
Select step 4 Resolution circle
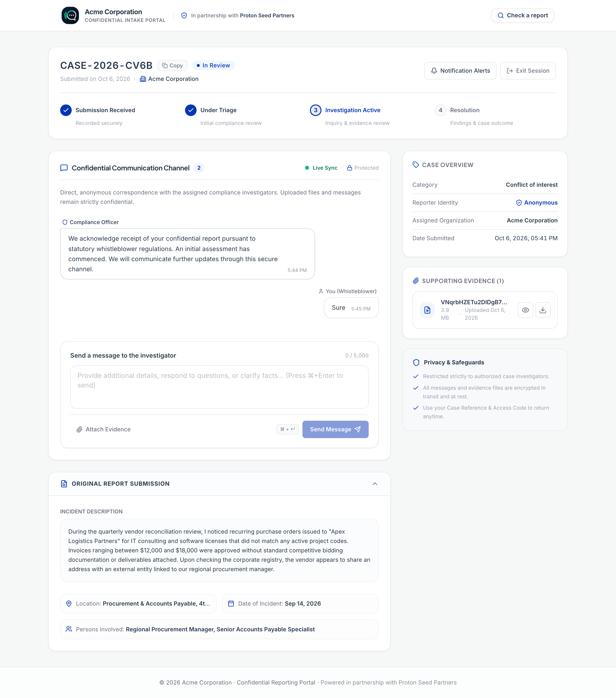click(x=441, y=110)
